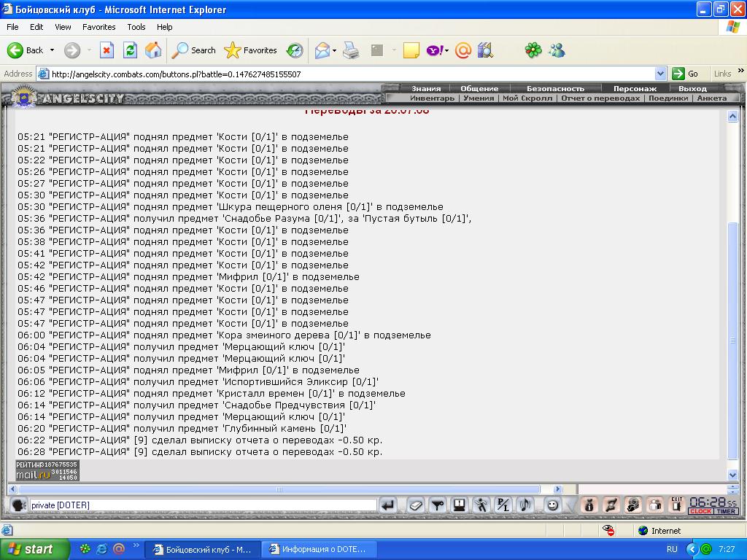Select the Персонаж game tab
This screenshot has height=560, width=747.
pyautogui.click(x=635, y=88)
